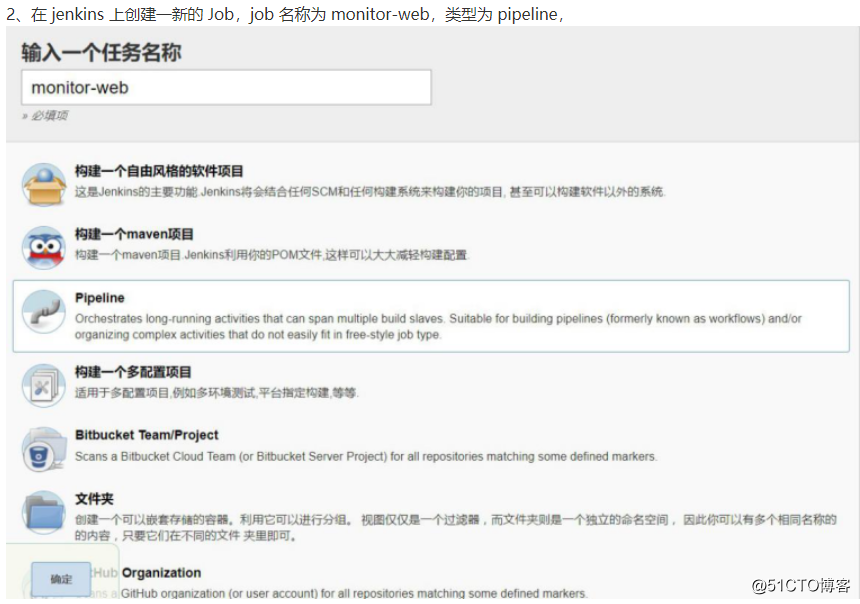860x604 pixels.
Task: Choose 构建一个自由风格的软件项目 title
Action: coord(159,171)
